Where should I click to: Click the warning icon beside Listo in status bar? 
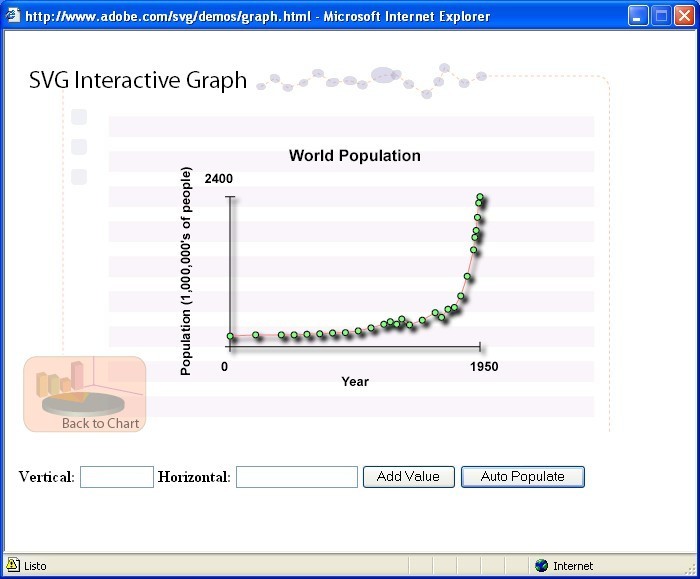pos(13,565)
